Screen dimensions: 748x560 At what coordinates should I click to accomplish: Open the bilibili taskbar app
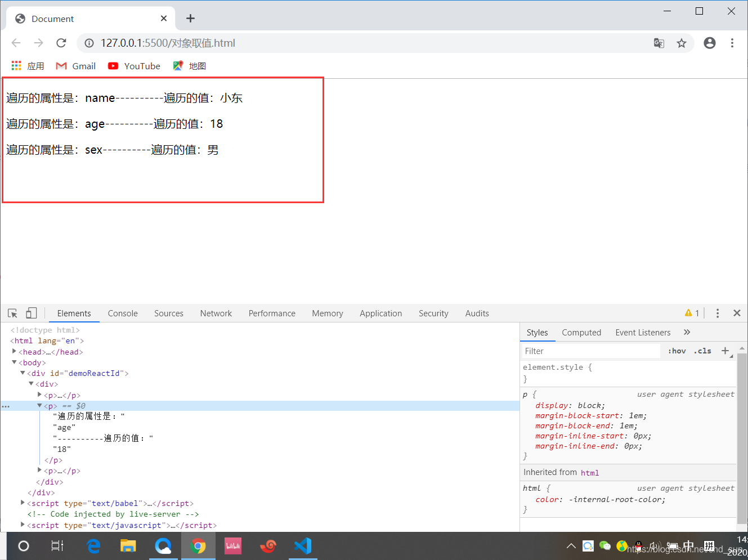pos(233,546)
